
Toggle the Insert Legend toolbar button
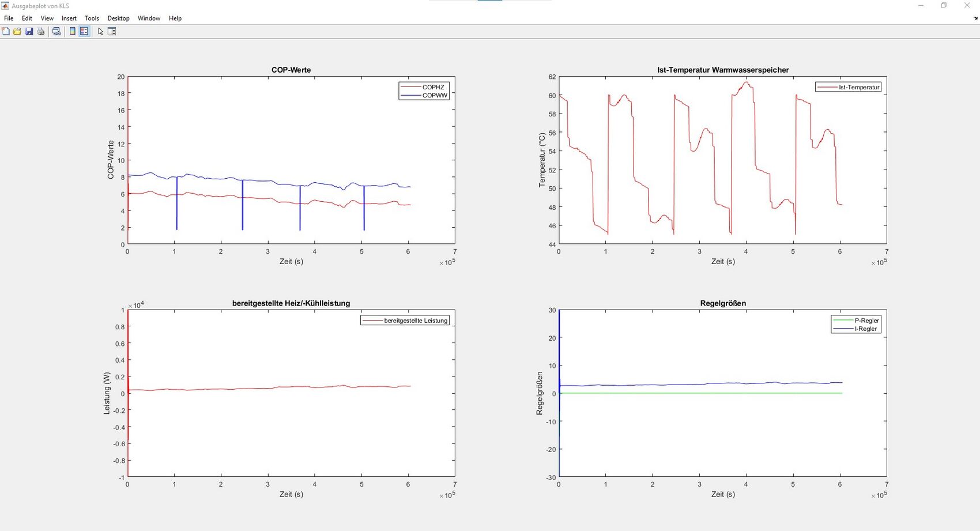pos(84,32)
